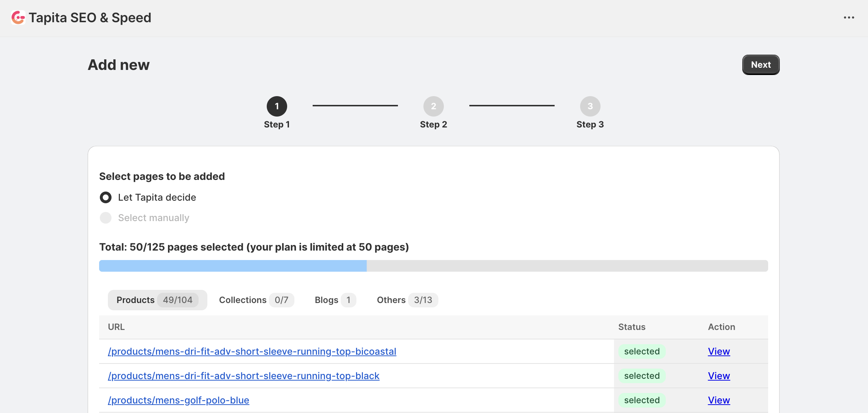Open the three-dot more options menu
Screen dimensions: 868x413
click(x=849, y=17)
